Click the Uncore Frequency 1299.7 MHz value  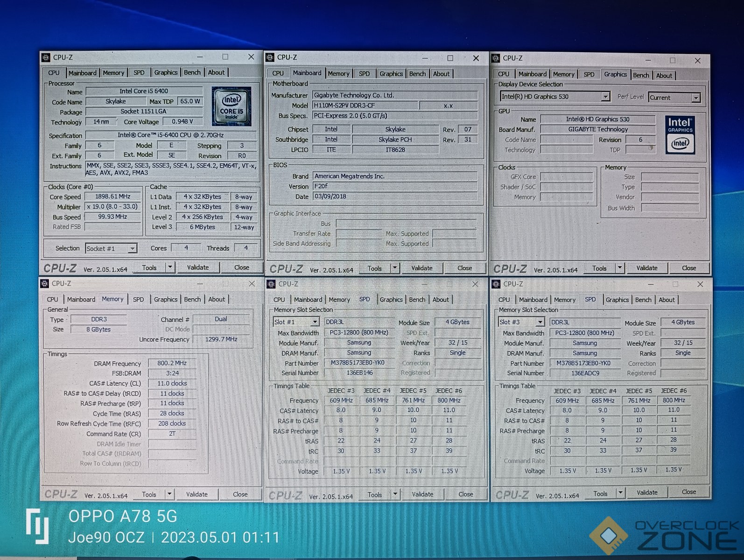(x=221, y=339)
